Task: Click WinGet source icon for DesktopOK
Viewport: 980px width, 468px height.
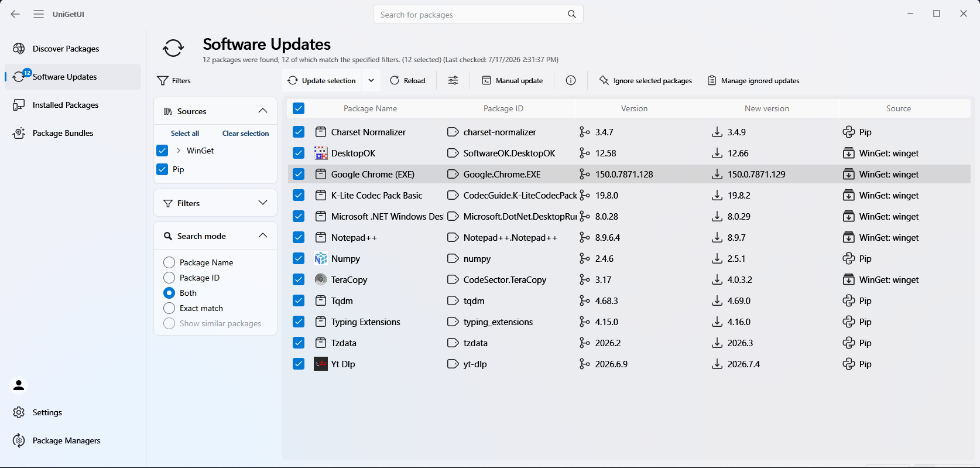Action: 848,153
